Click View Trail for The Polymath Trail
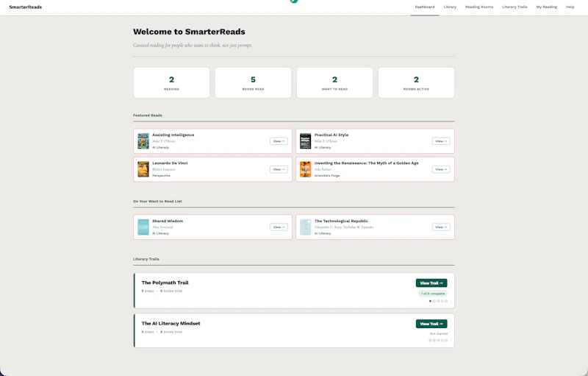588x376 pixels. 431,283
